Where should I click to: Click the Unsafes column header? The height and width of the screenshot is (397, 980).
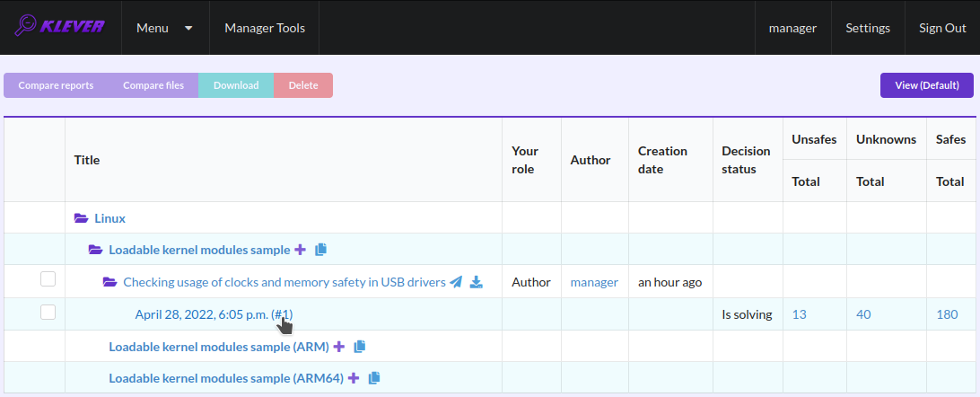[x=813, y=139]
